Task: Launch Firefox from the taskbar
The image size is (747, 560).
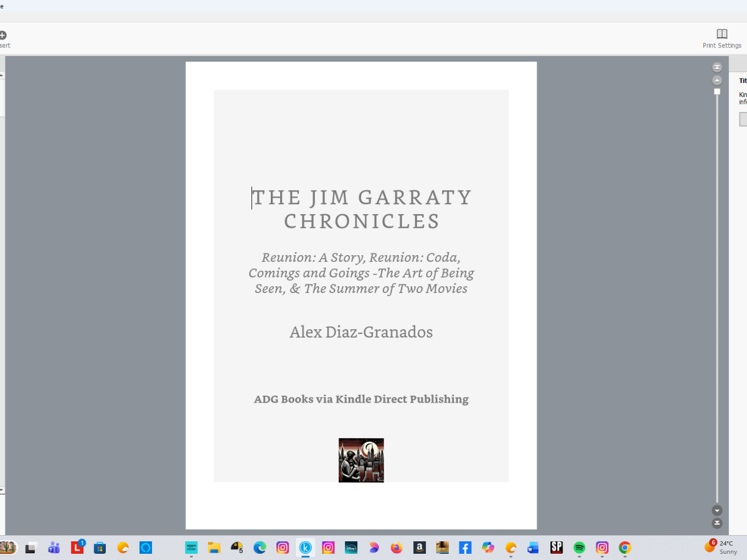Action: (395, 548)
